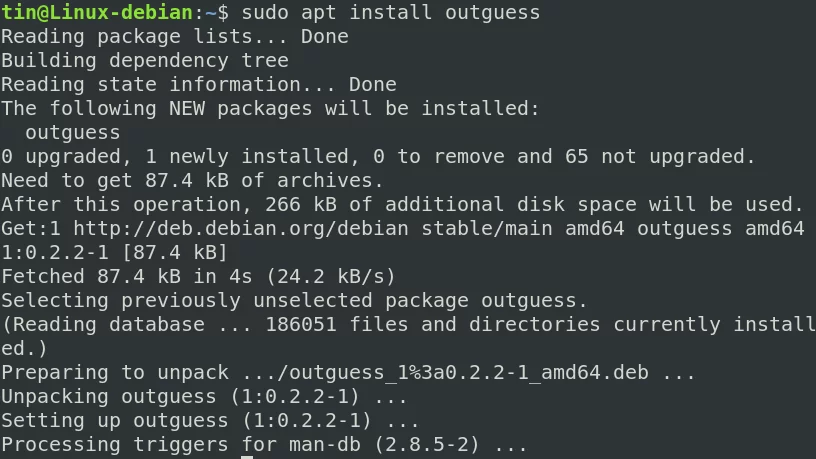Click the 'Unpacking outguess (1:0.2.2-1)' line
816x459 pixels.
[x=204, y=397]
